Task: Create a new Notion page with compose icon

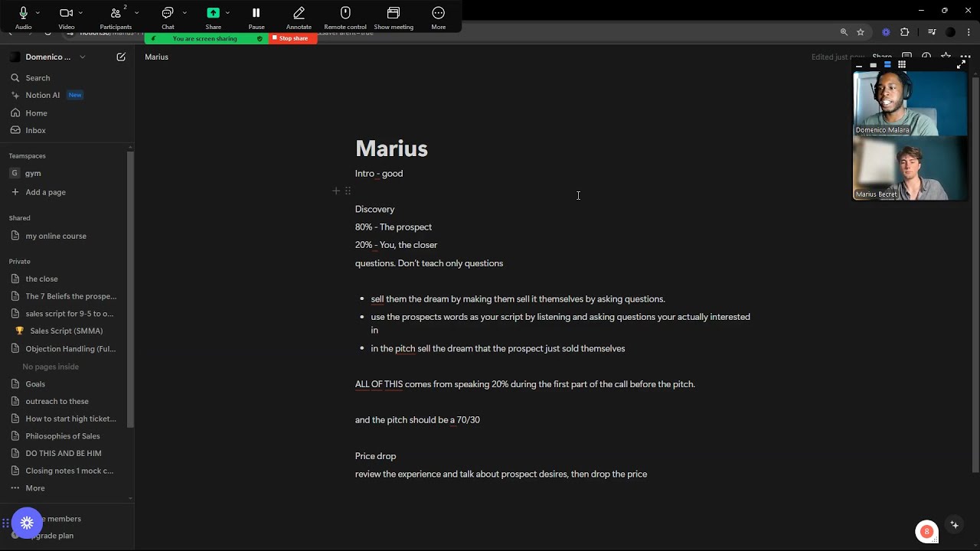Action: [x=121, y=57]
